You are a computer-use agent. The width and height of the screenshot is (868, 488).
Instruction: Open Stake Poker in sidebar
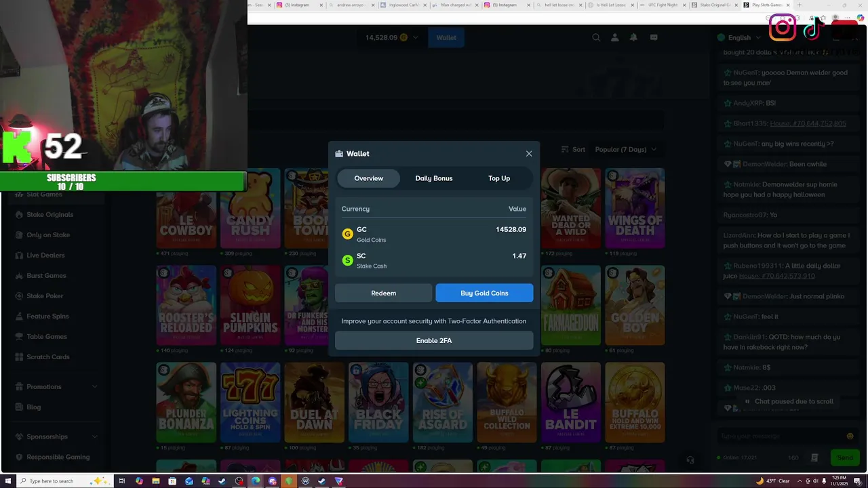(45, 296)
